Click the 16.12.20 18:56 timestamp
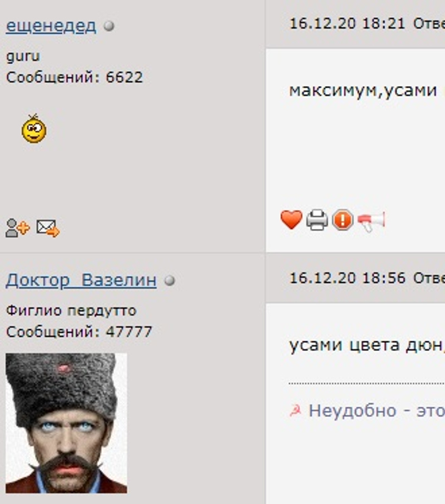Screen dimensions: 445x504 click(x=348, y=278)
